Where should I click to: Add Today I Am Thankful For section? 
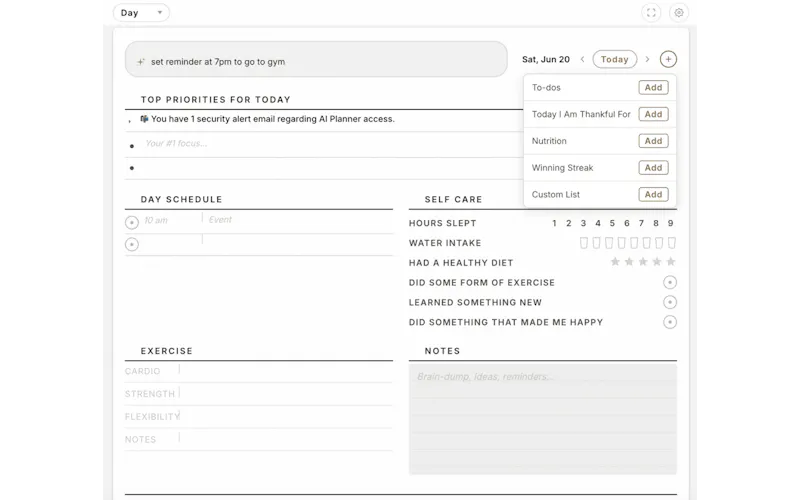click(x=653, y=114)
